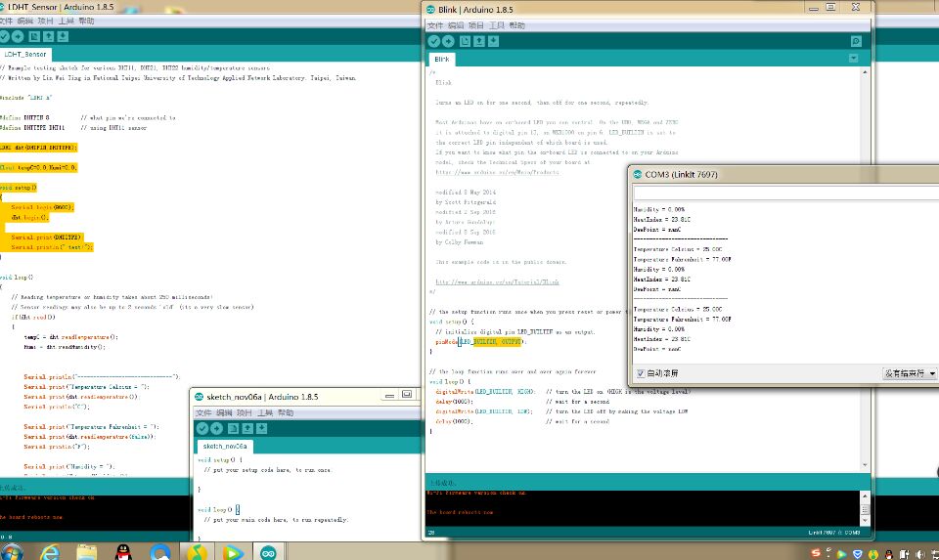Click pinMode(LED_BUILTIN, OUTPUT) line in Blink
Image resolution: width=939 pixels, height=560 pixels.
tap(480, 342)
